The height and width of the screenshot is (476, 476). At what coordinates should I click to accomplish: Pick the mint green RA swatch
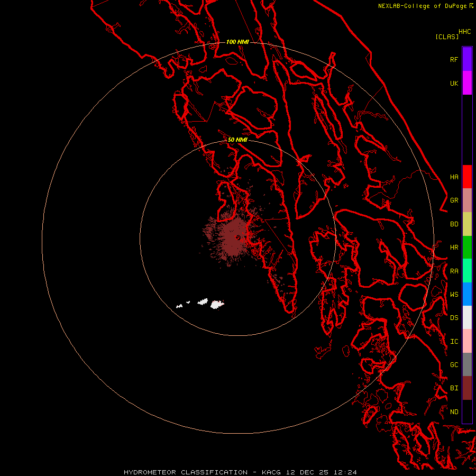pyautogui.click(x=467, y=271)
